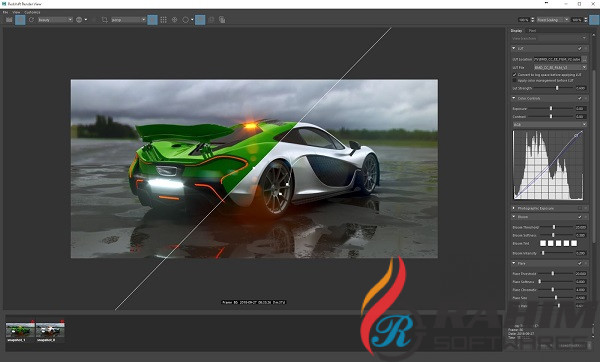Toggle the Bloom enable checkmark

(579, 217)
